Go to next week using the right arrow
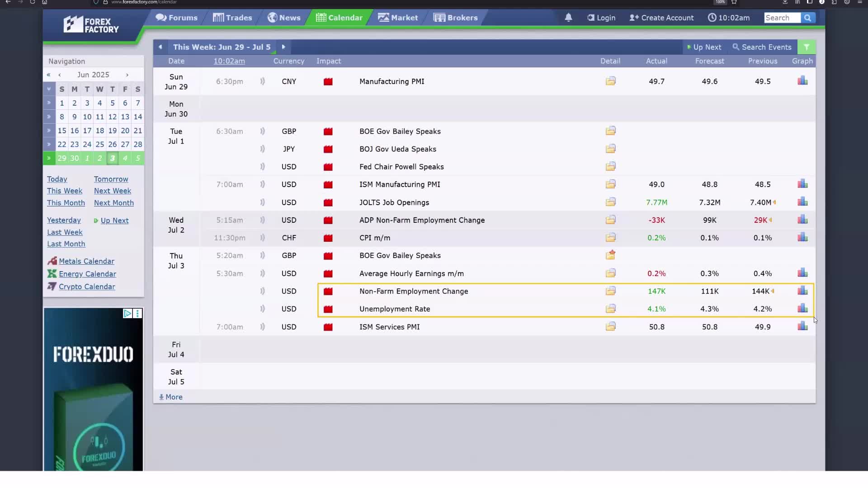Image resolution: width=868 pixels, height=488 pixels. tap(283, 47)
